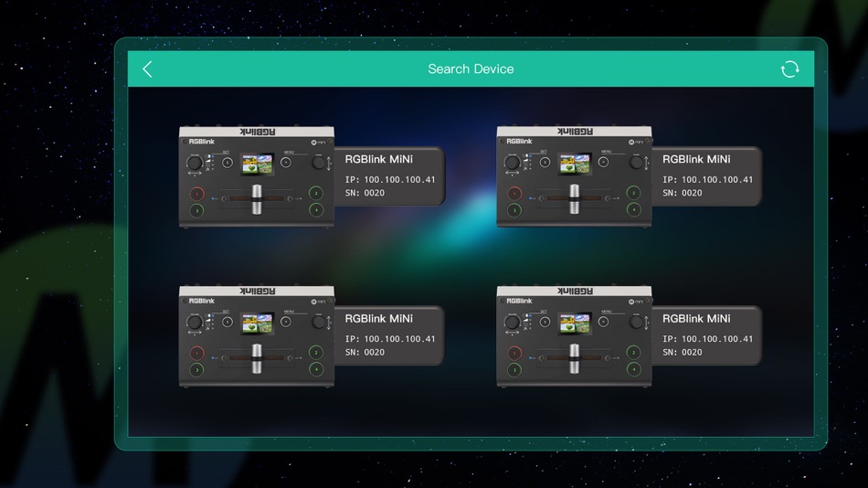Viewport: 868px width, 488px height.
Task: Refresh the device search list
Action: click(x=789, y=69)
